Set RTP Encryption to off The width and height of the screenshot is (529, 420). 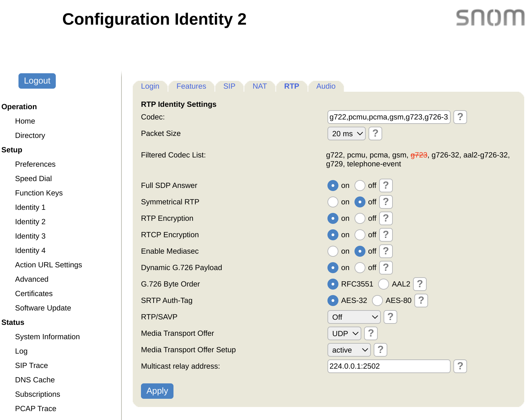[x=360, y=218]
